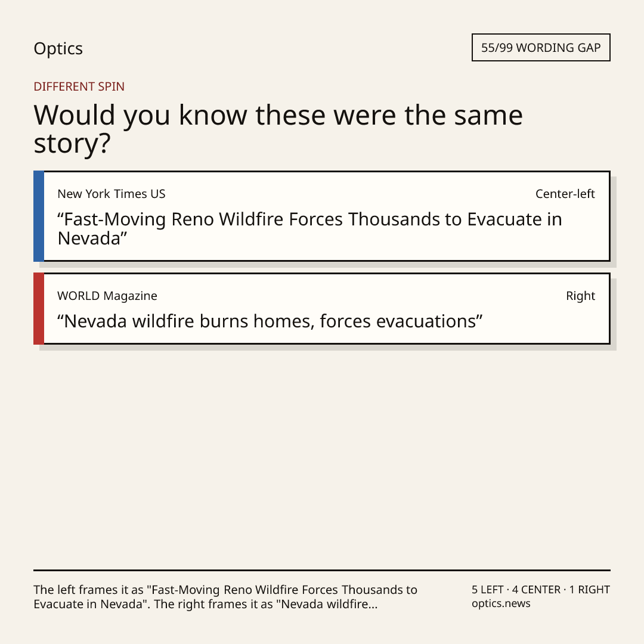
Task: Click the WORLD Magazine source name
Action: (107, 296)
